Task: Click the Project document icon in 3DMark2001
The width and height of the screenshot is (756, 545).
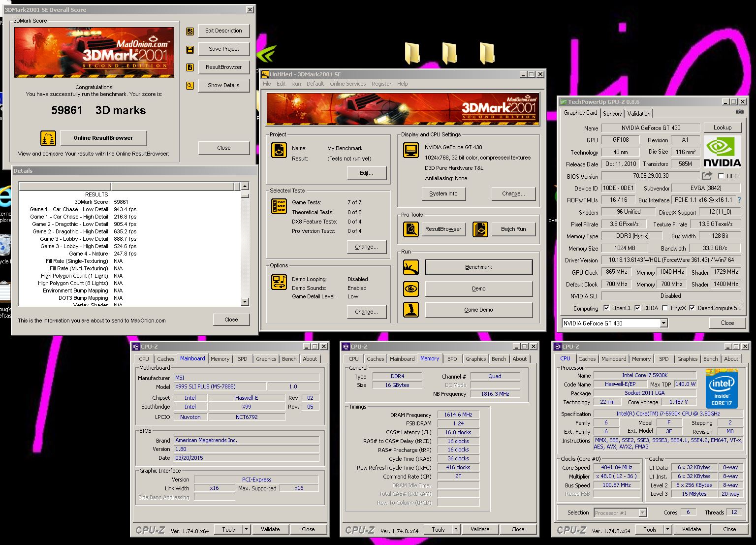Action: [x=279, y=150]
